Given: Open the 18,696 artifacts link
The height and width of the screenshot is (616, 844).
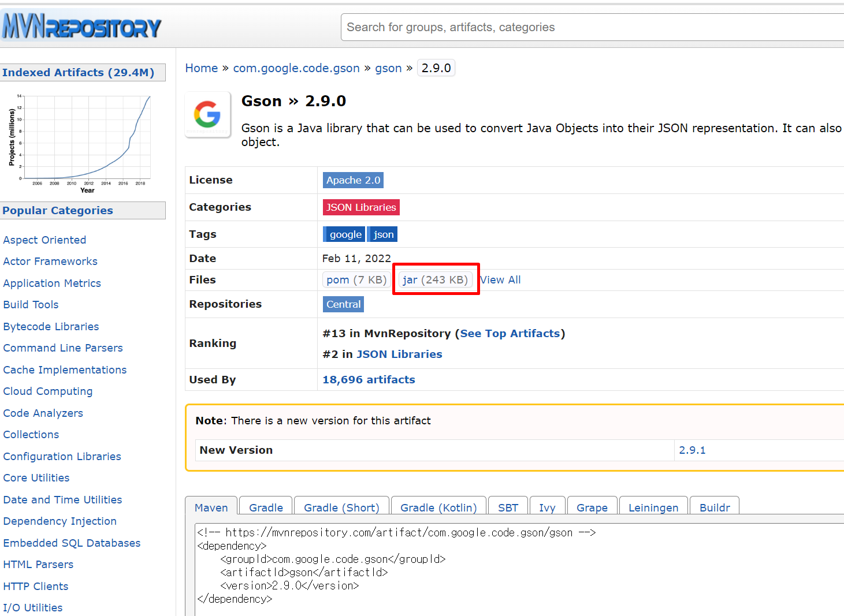Looking at the screenshot, I should [369, 380].
